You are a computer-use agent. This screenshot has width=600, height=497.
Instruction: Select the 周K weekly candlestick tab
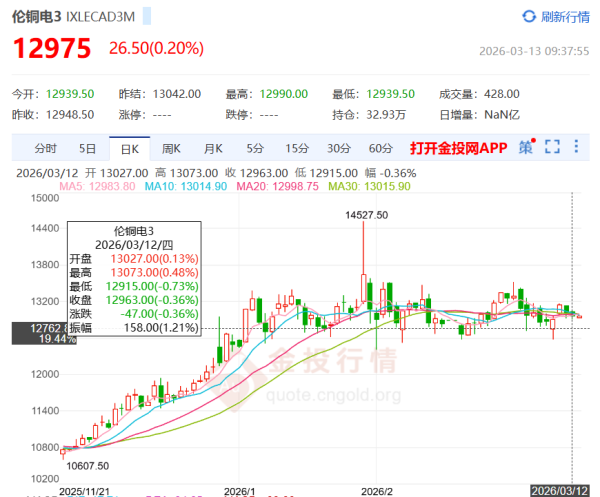[x=171, y=148]
